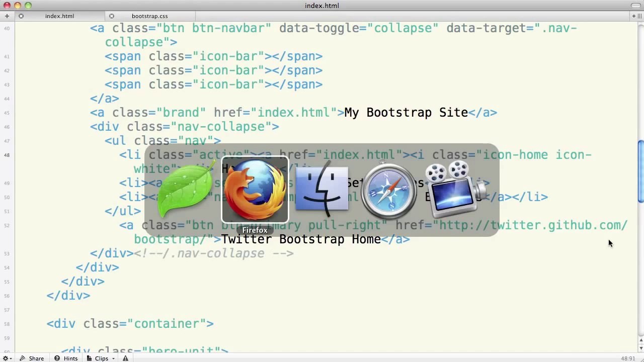
Task: Add a new tab with the left plus icon
Action: (7, 16)
